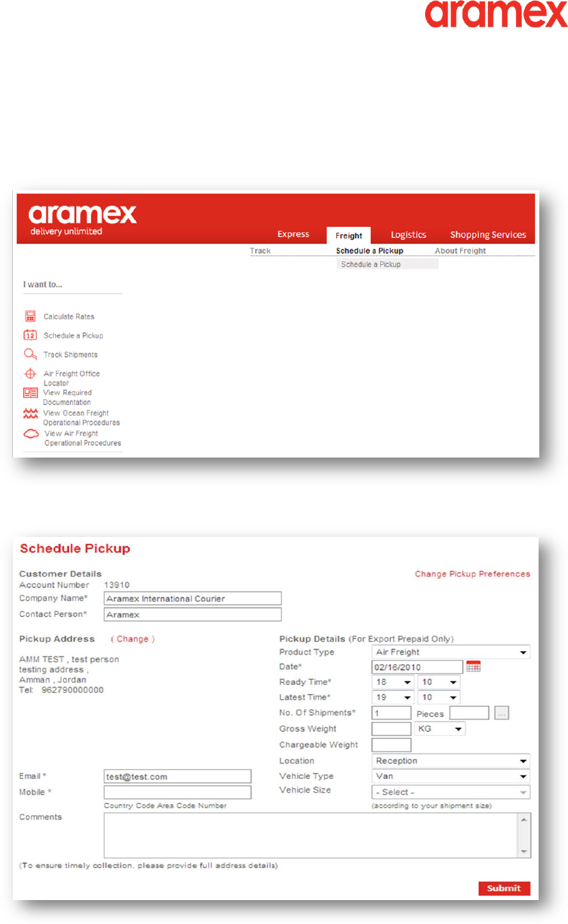Expand the Vehicle Type dropdown
The image size is (568, 924).
(x=451, y=776)
